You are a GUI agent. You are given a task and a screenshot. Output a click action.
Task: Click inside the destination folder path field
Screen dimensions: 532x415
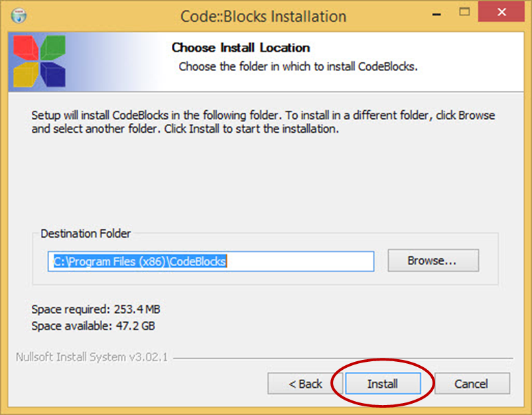pos(211,262)
